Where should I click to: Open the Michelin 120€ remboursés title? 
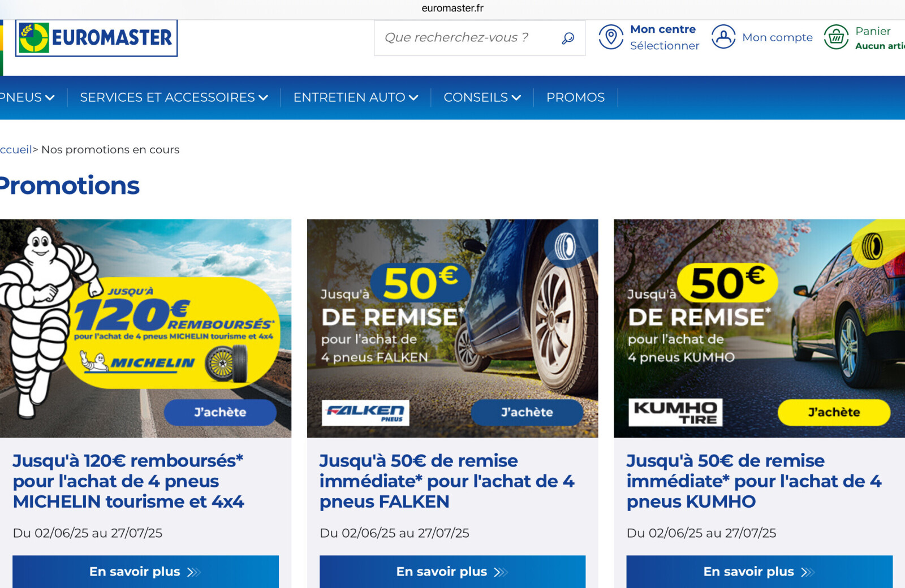tap(128, 481)
